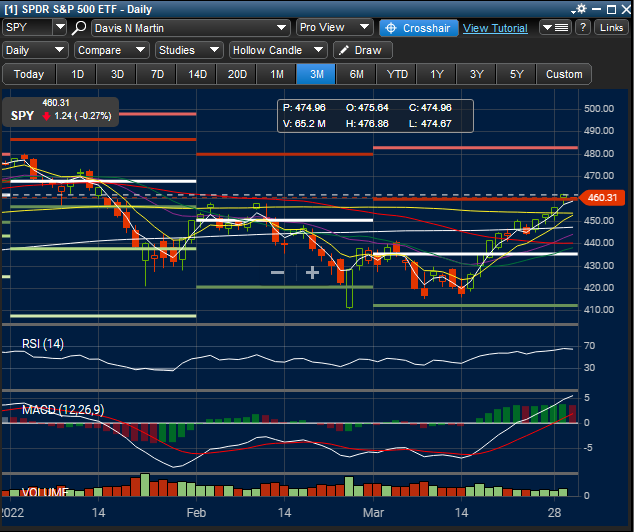
Task: Maximize the chart window
Action: (x=611, y=9)
